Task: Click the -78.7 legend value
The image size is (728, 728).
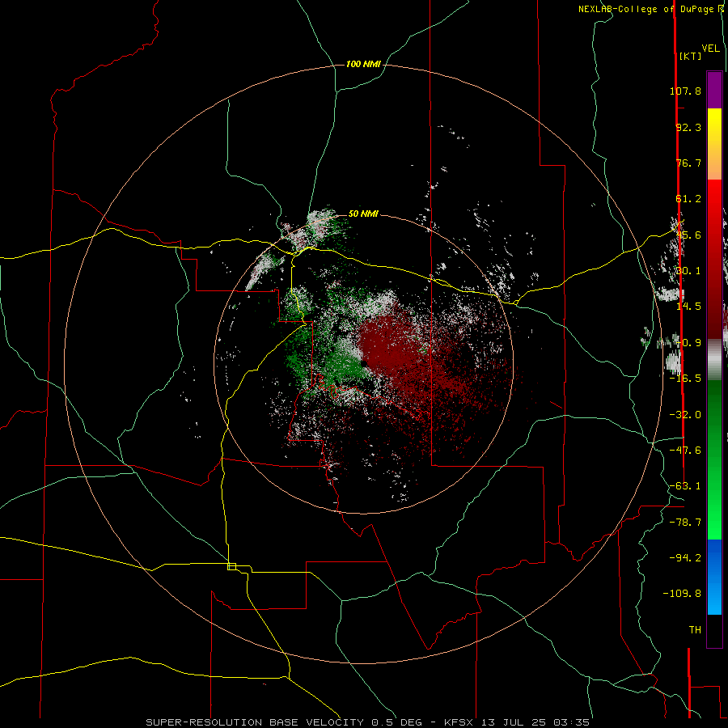Action: coord(685,523)
